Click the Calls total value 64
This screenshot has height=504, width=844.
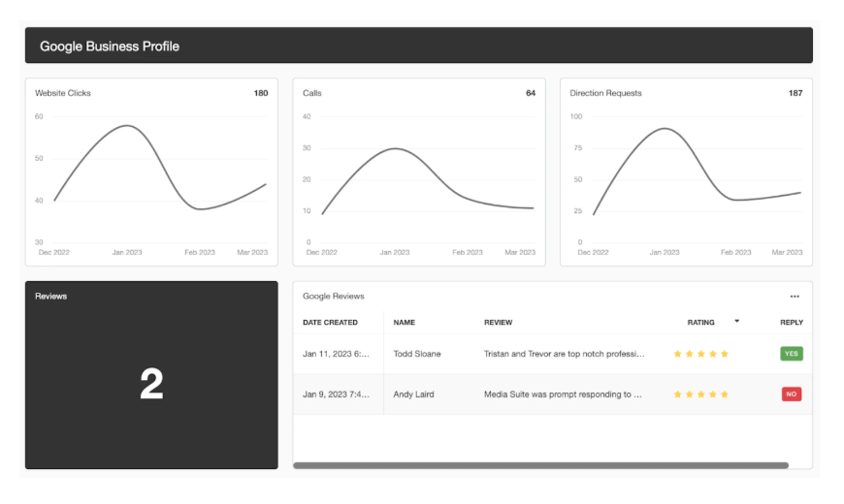tap(531, 93)
